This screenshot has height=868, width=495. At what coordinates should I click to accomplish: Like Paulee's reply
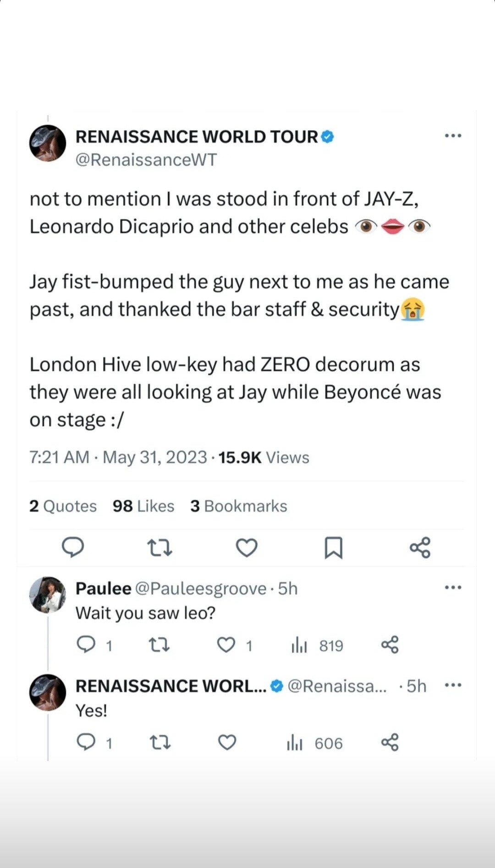point(226,645)
